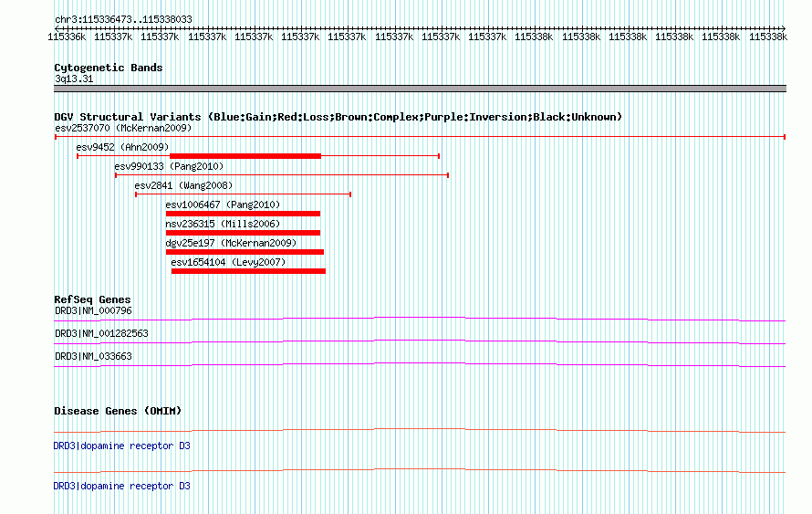Click the chr3:115336473..115338033 coordinate label

click(123, 20)
